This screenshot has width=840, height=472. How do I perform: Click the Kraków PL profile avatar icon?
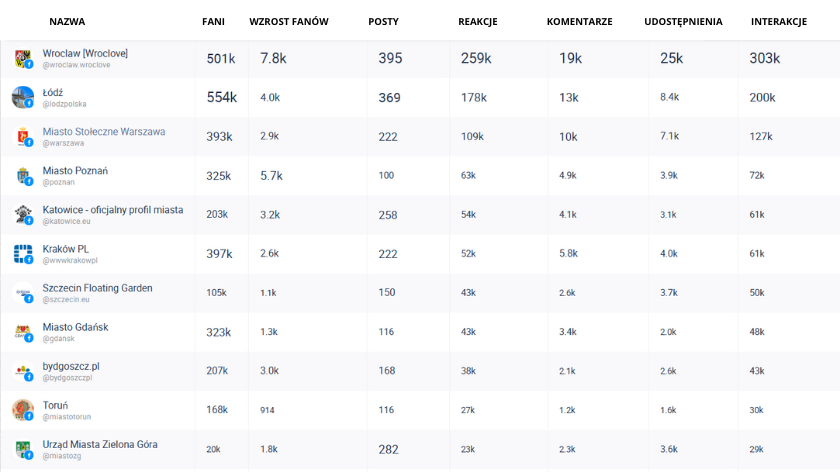coord(22,254)
